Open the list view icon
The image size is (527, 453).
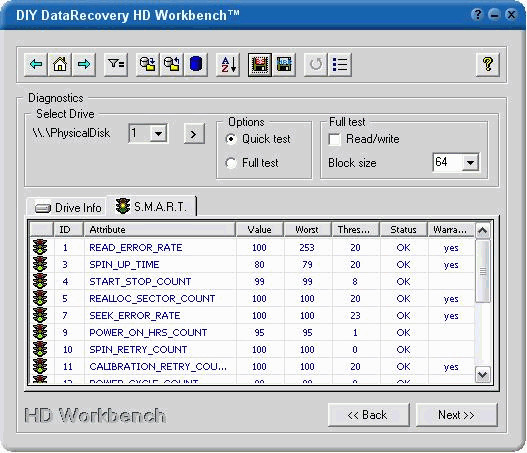340,64
